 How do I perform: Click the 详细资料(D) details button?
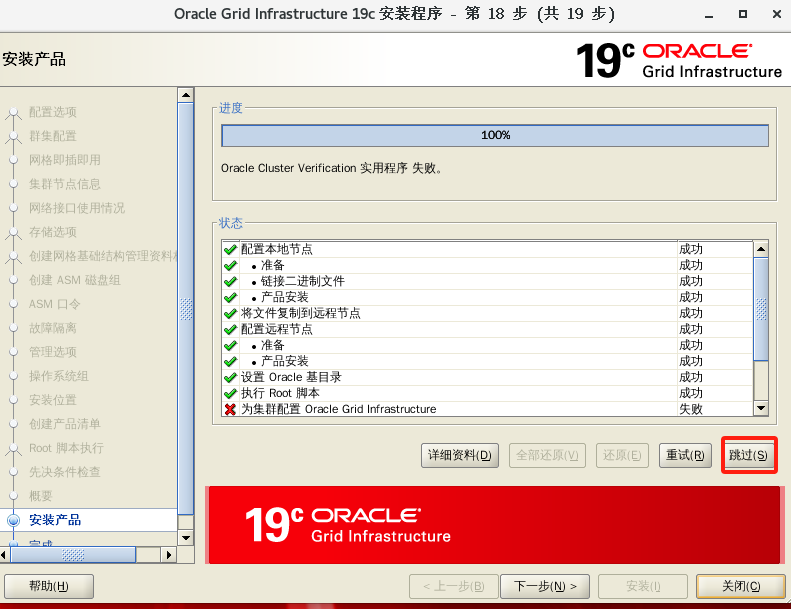[460, 455]
